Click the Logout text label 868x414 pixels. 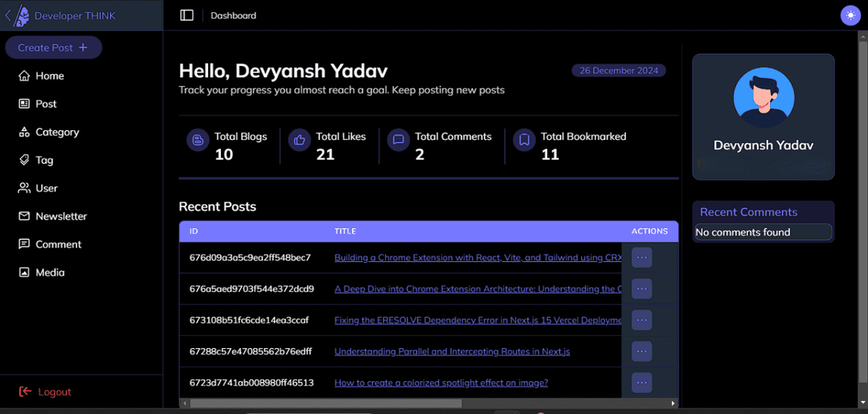(55, 391)
